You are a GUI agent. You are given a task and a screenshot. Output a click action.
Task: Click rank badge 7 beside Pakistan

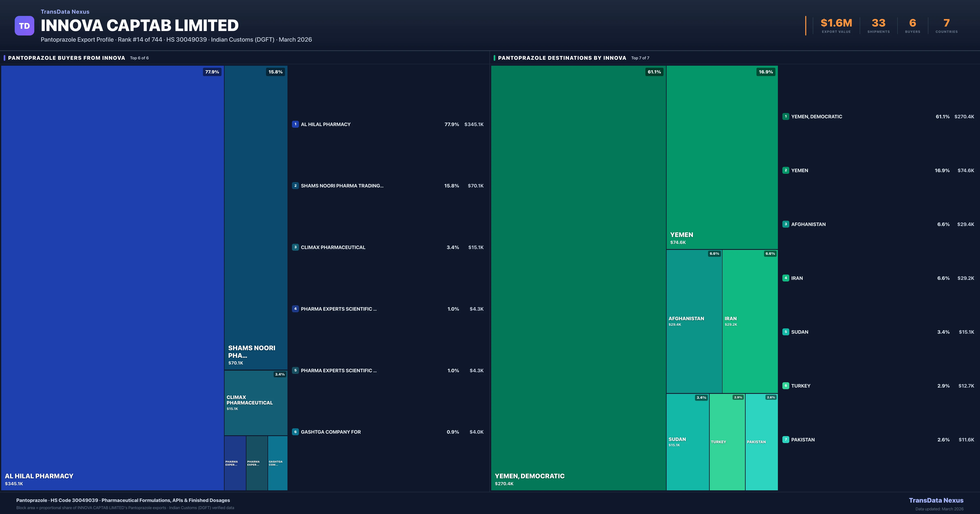click(786, 440)
